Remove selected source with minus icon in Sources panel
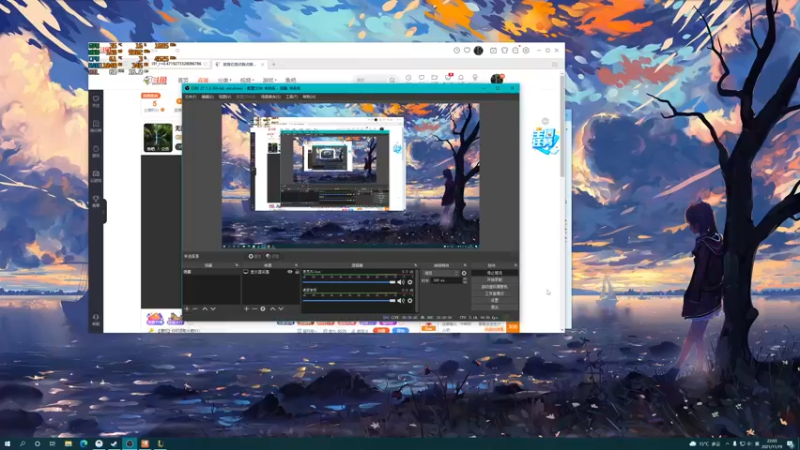The width and height of the screenshot is (800, 450). coord(254,309)
